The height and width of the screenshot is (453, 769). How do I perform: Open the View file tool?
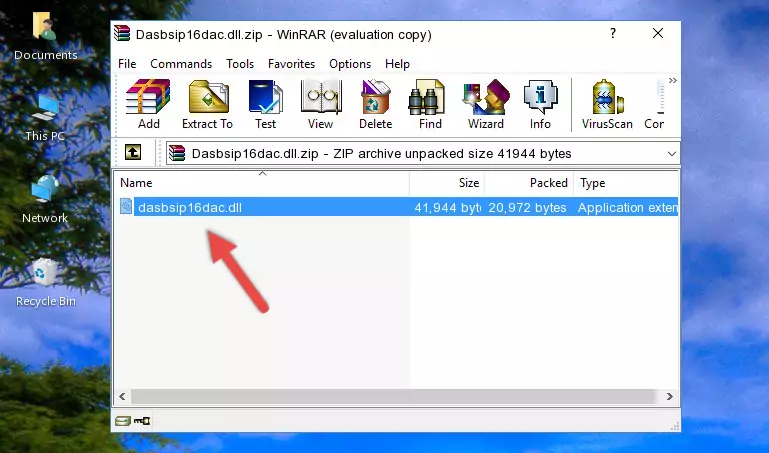(x=321, y=104)
